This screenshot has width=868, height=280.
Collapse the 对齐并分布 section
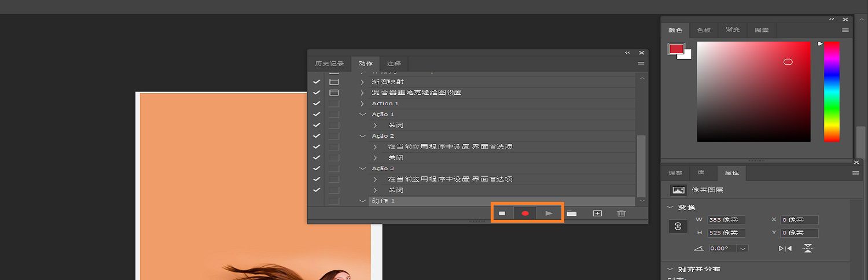point(671,269)
